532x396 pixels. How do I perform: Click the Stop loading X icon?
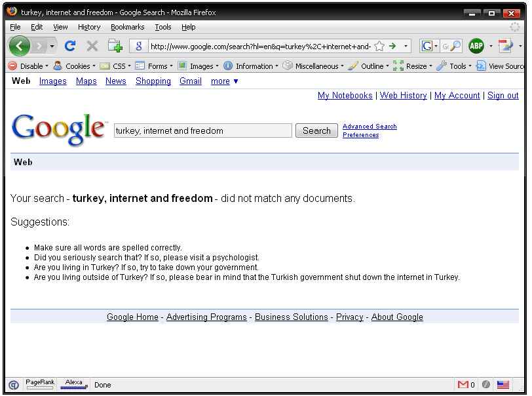[x=92, y=46]
